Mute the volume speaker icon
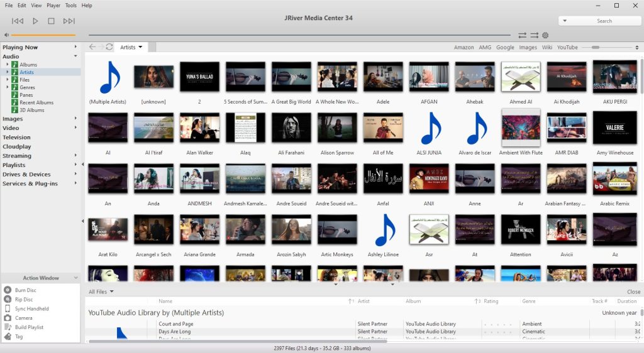Image resolution: width=644 pixels, height=353 pixels. point(6,35)
